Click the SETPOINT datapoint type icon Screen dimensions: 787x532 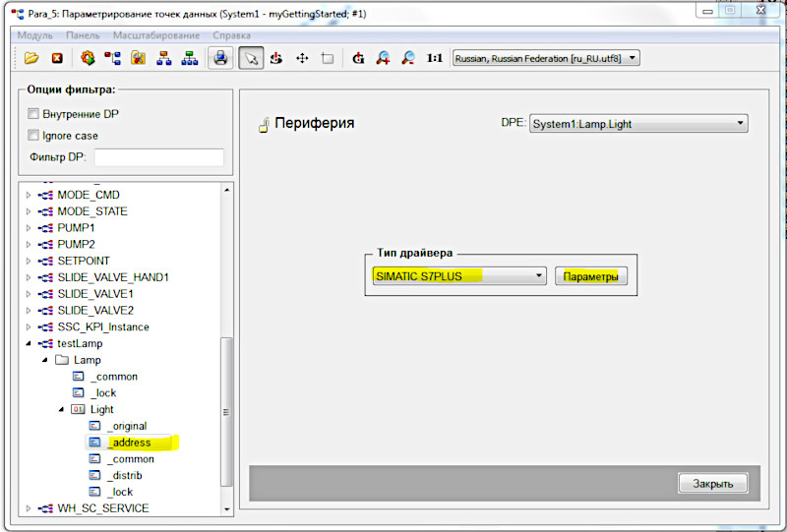click(45, 261)
